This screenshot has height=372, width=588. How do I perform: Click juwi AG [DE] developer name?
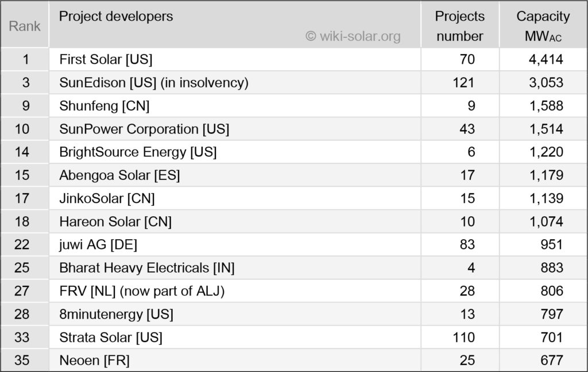[x=98, y=244]
